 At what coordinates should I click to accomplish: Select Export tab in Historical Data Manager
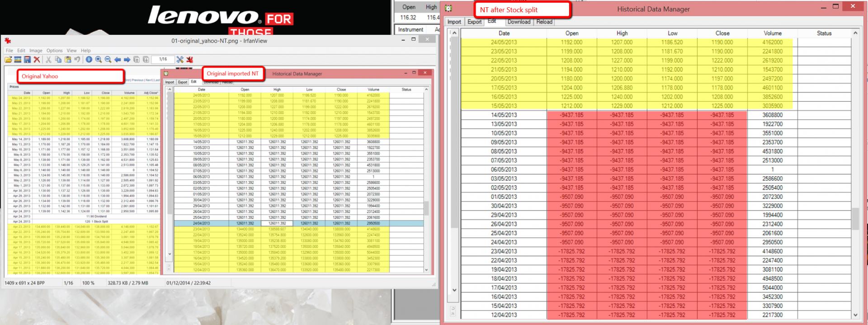[474, 22]
